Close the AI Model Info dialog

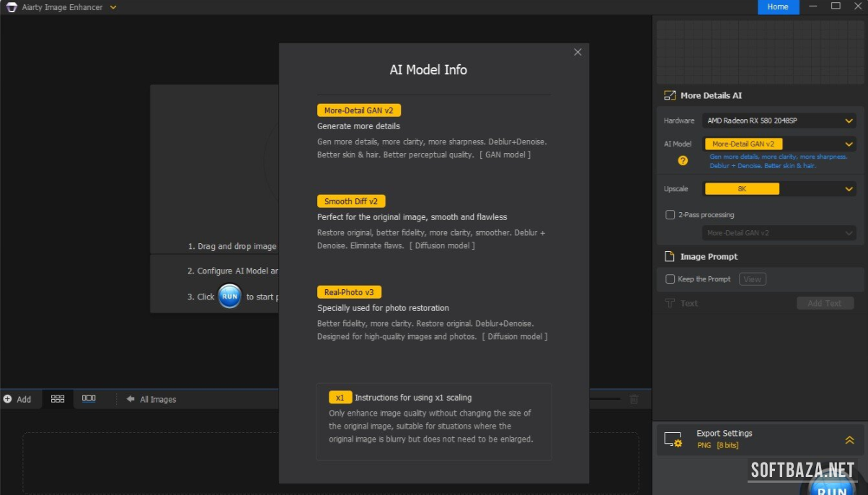[x=577, y=52]
